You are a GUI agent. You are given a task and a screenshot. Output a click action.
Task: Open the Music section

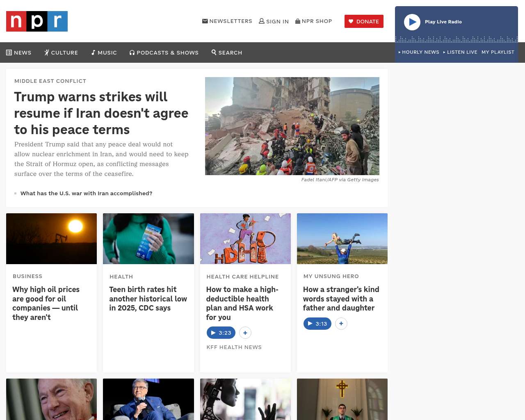(104, 52)
